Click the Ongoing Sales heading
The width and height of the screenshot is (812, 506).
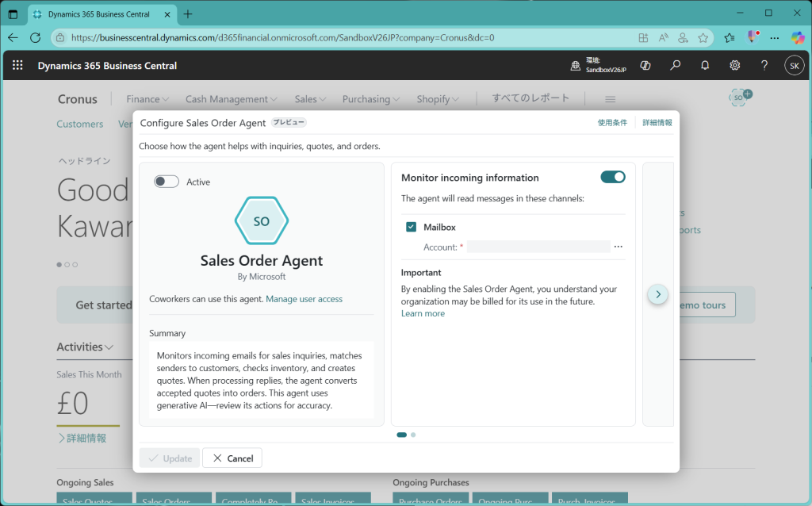[x=85, y=482]
